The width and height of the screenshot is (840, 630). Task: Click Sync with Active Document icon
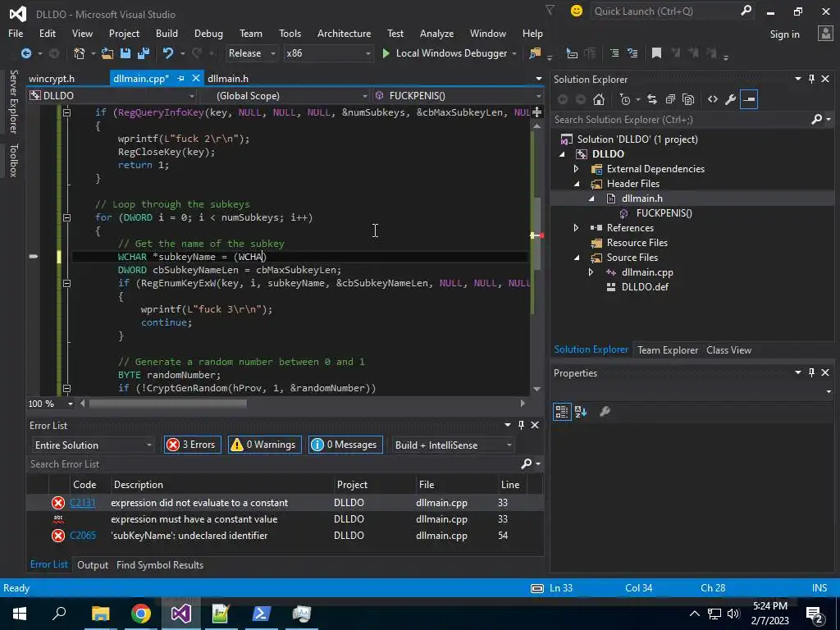coord(652,99)
